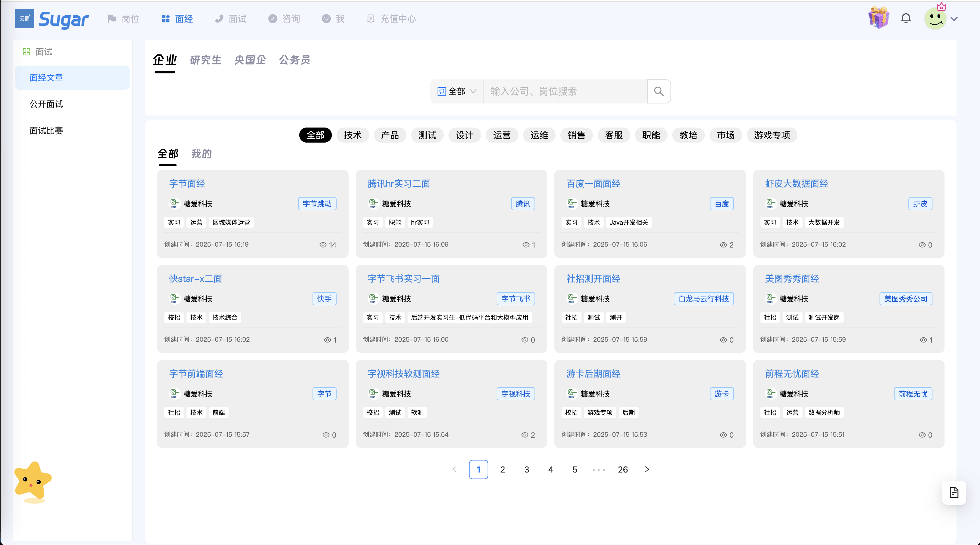Viewport: 980px width, 545px height.
Task: Filter by 教培 category
Action: click(688, 135)
